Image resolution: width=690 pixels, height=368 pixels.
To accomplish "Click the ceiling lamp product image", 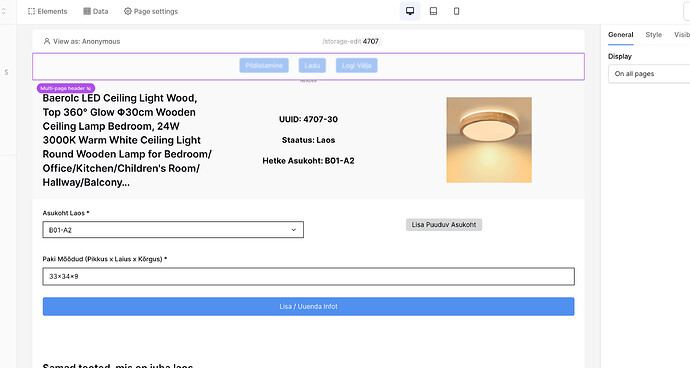I will (489, 140).
